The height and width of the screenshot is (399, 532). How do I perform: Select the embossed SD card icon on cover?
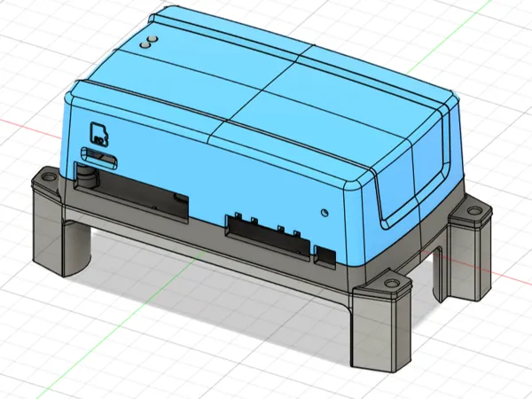(99, 135)
